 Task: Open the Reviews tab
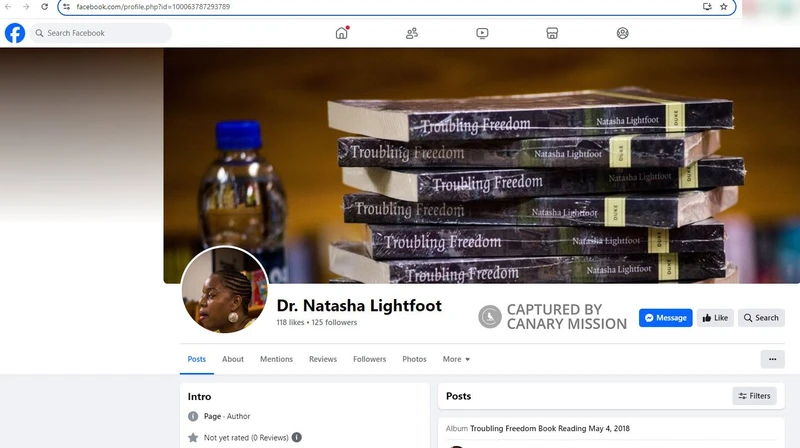click(323, 359)
